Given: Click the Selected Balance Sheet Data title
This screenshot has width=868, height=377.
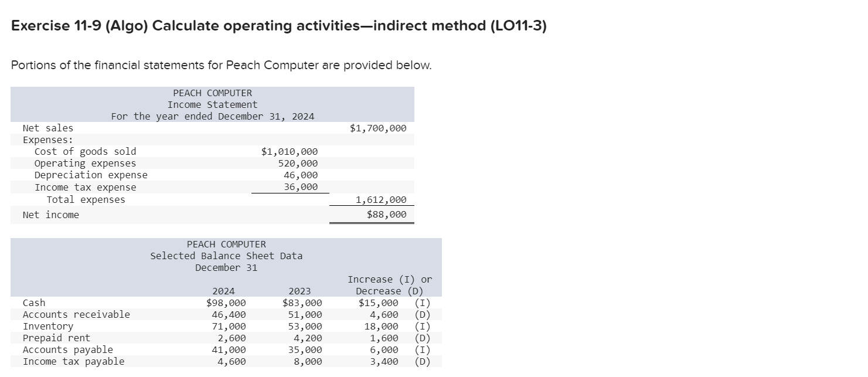Looking at the screenshot, I should coord(226,256).
